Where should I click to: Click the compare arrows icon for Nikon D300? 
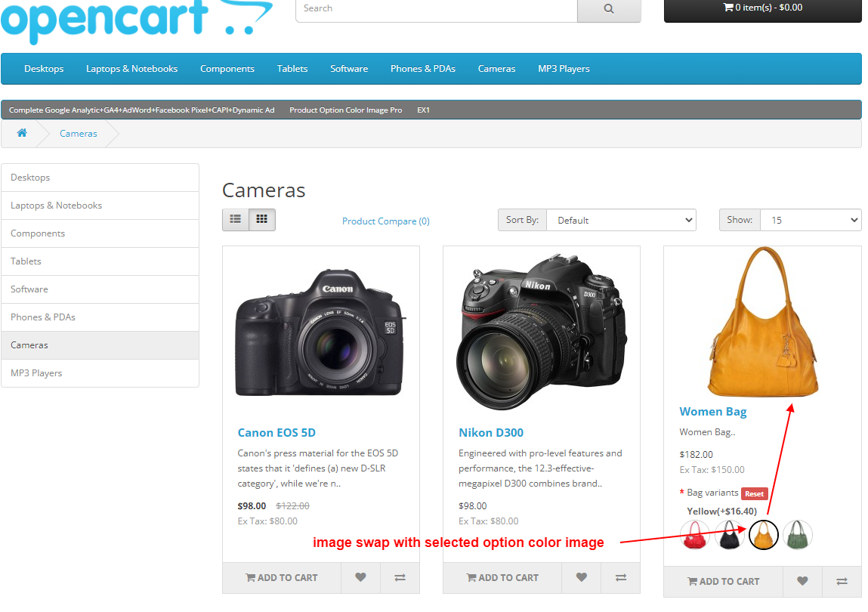(620, 578)
